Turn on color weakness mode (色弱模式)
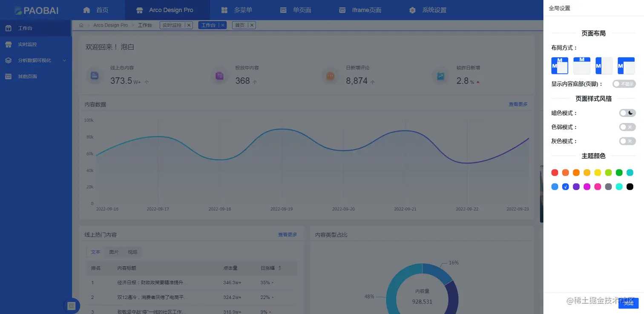Viewport: 644px width, 314px height. 627,127
